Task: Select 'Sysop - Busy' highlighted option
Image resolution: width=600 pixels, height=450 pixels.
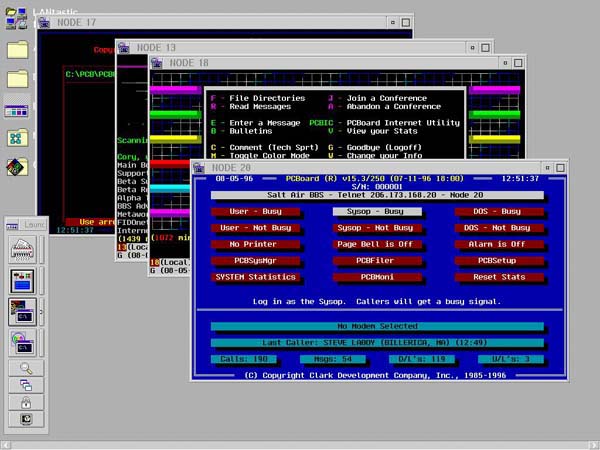Action: pos(377,211)
